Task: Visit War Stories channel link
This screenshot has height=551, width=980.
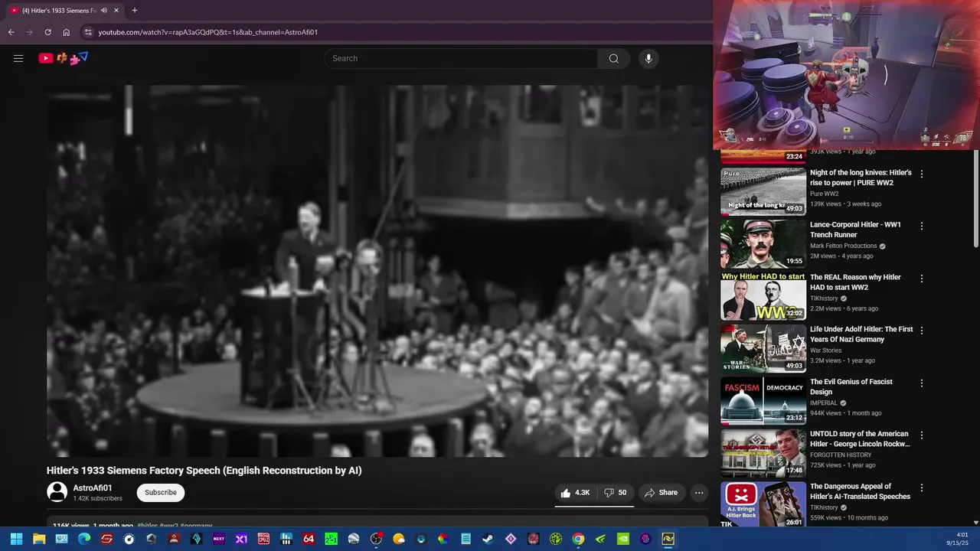Action: 825,350
